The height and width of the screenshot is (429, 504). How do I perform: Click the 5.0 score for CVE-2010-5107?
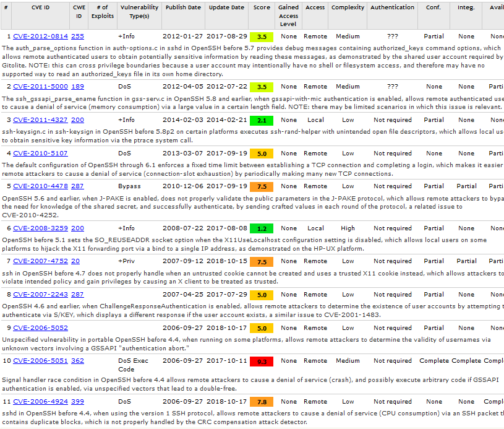coord(262,154)
